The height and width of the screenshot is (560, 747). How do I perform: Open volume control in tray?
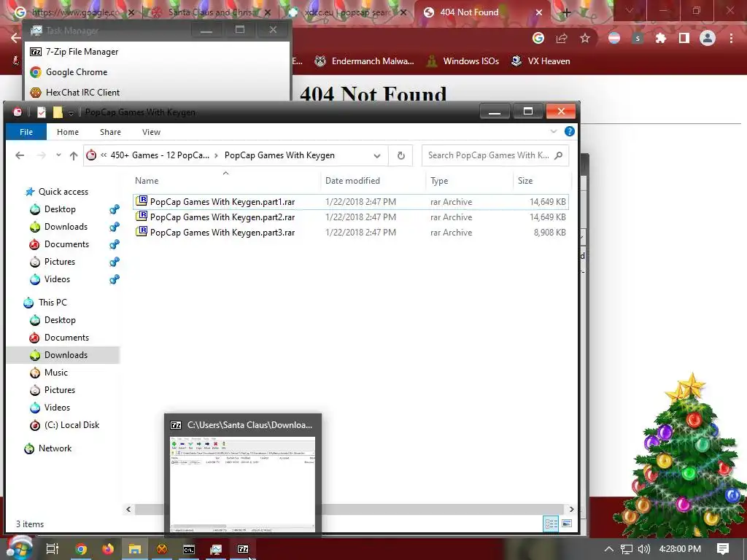644,549
